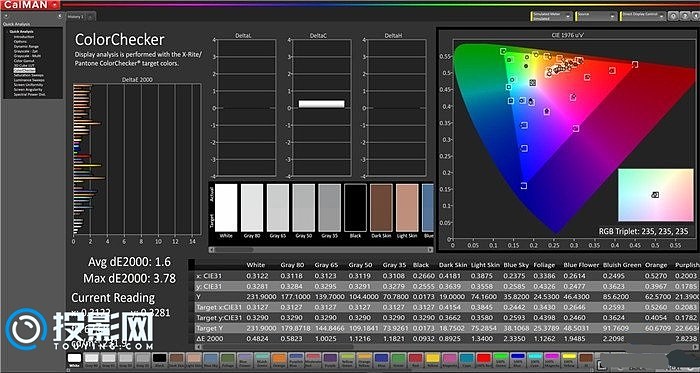
Task: Open the CalMAN main menu button
Action: pos(30,4)
